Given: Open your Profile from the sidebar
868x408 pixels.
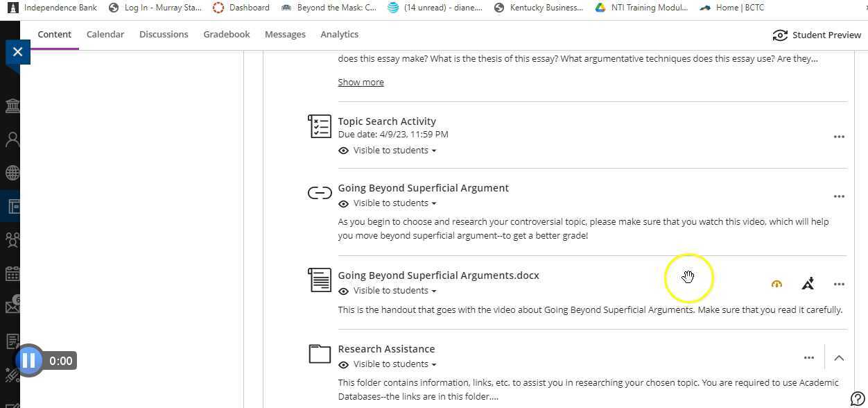Looking at the screenshot, I should 12,138.
